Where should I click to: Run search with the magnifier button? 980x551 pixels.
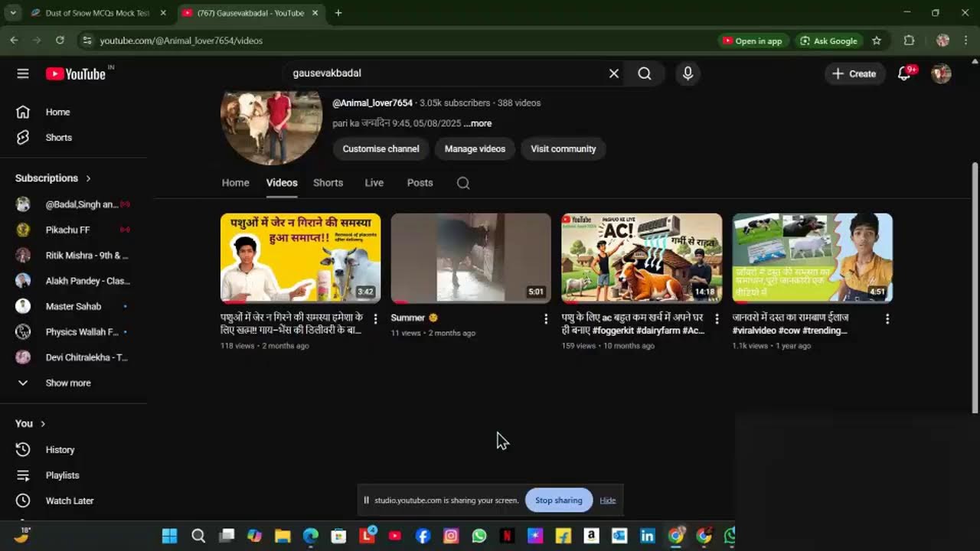(645, 73)
